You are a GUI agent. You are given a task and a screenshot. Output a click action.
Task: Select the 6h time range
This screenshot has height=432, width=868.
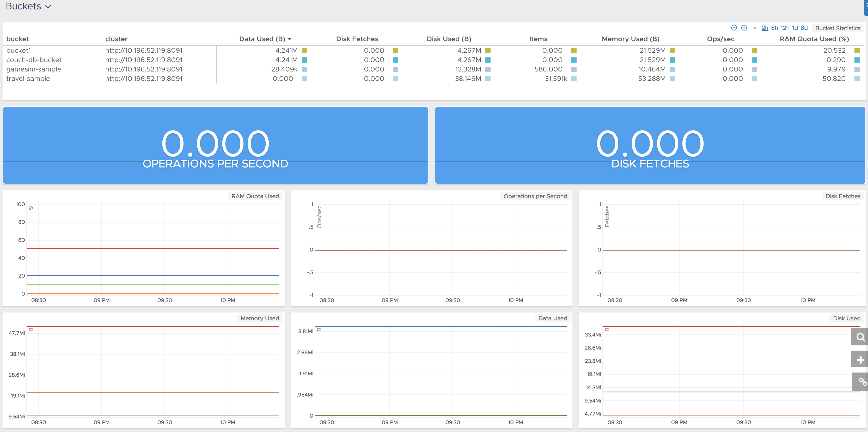point(774,28)
